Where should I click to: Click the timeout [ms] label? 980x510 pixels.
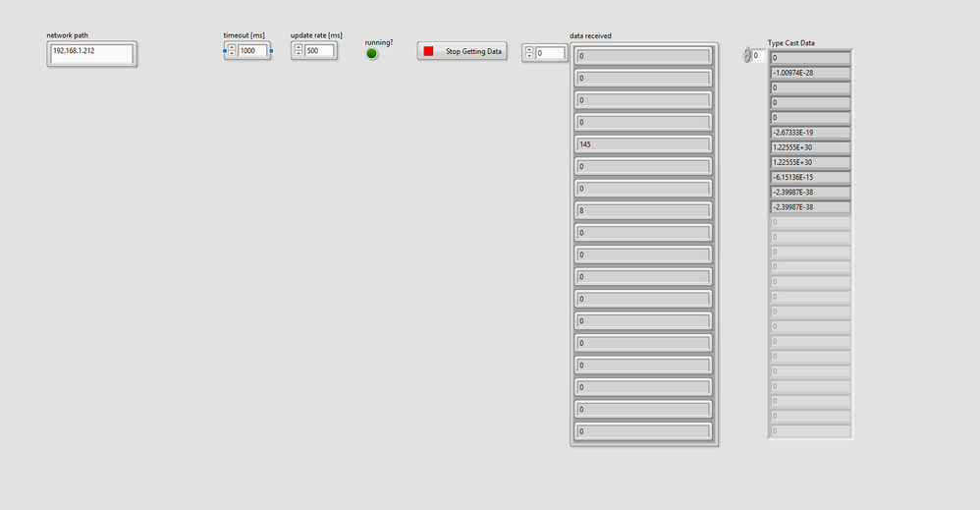[244, 35]
